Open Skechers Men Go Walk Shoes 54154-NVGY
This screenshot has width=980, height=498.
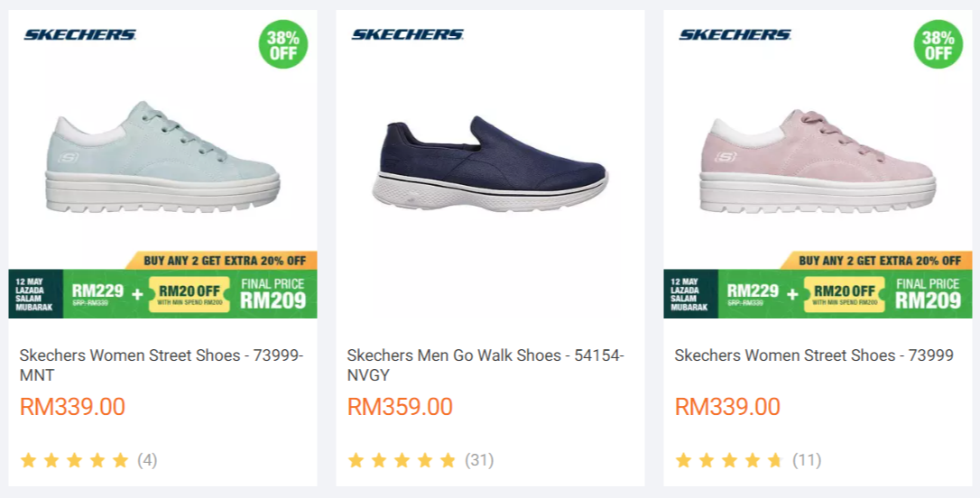point(485,364)
